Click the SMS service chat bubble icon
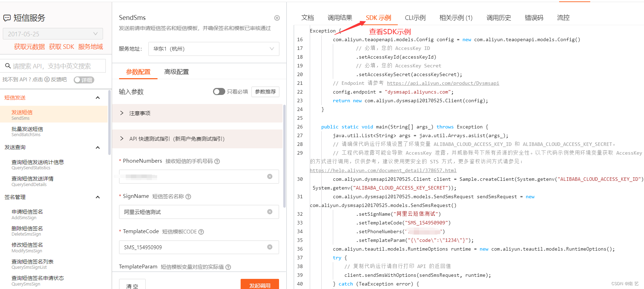This screenshot has width=644, height=289. pyautogui.click(x=7, y=18)
